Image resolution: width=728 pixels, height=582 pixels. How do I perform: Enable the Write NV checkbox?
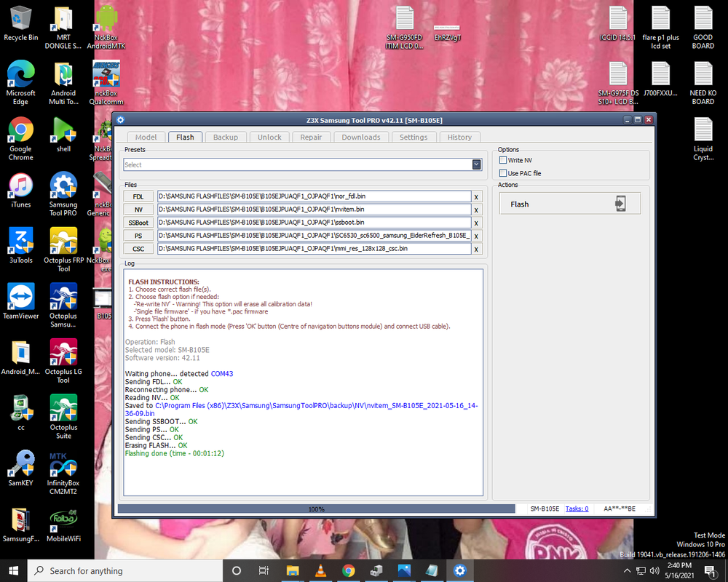click(503, 160)
